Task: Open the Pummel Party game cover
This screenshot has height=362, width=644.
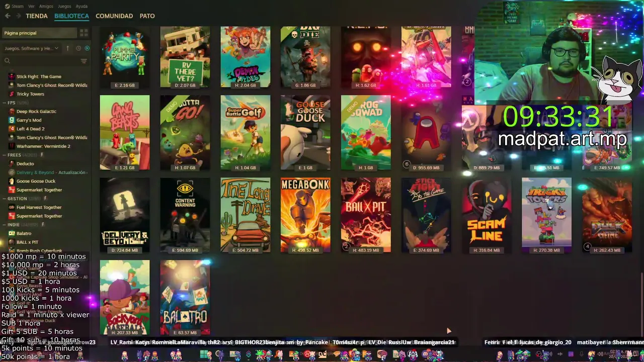Action: (125, 57)
